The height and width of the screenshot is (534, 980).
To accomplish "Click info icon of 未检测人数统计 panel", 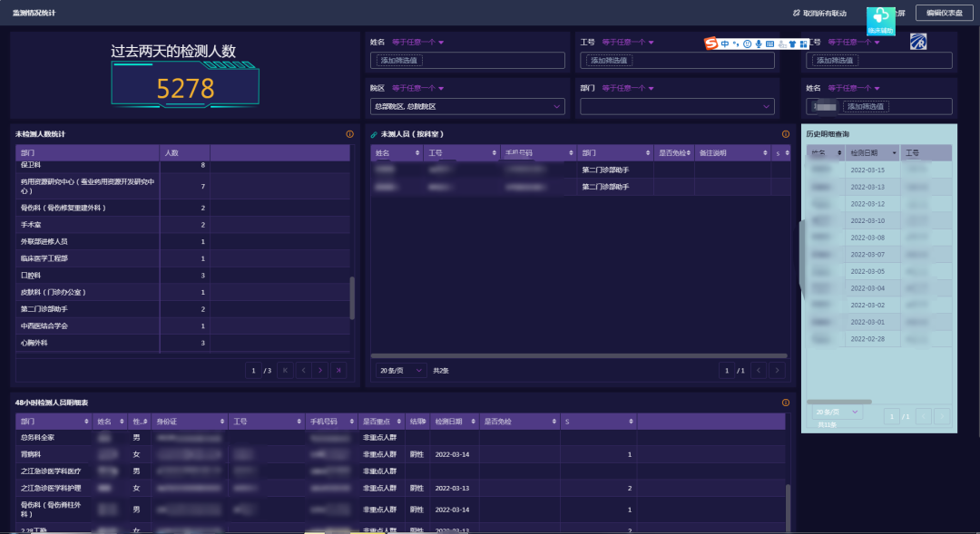I will (349, 134).
